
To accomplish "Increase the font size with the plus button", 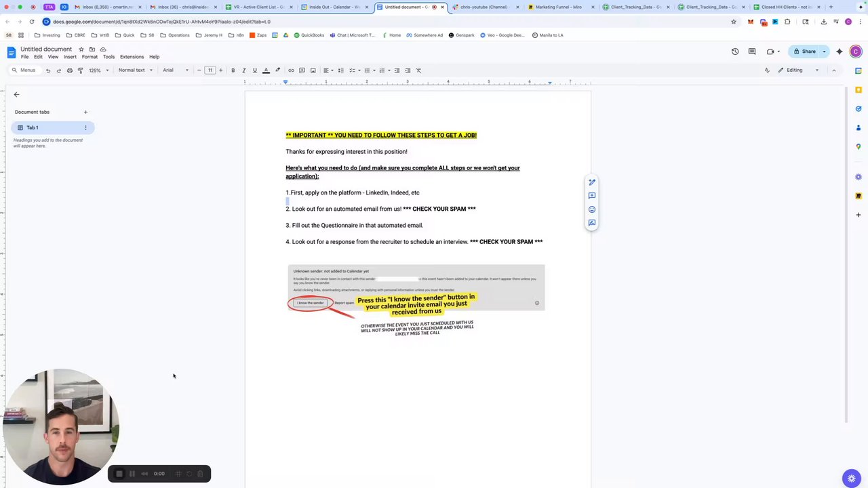I will [220, 70].
